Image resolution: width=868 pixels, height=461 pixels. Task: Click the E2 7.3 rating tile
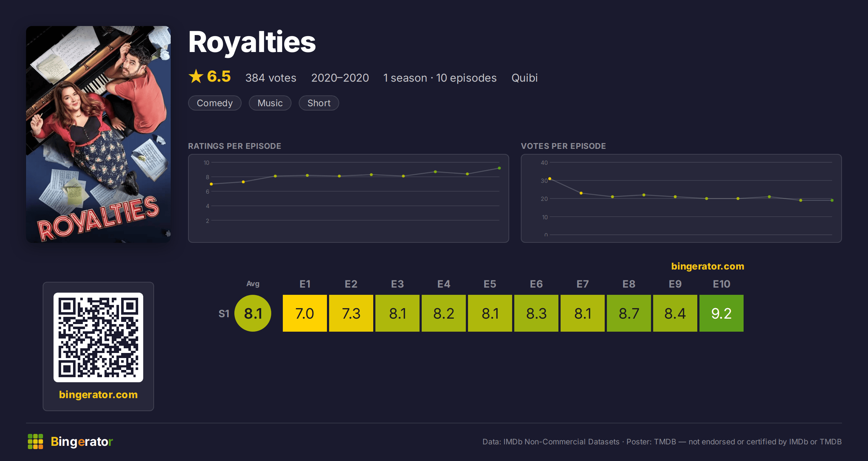tap(351, 313)
